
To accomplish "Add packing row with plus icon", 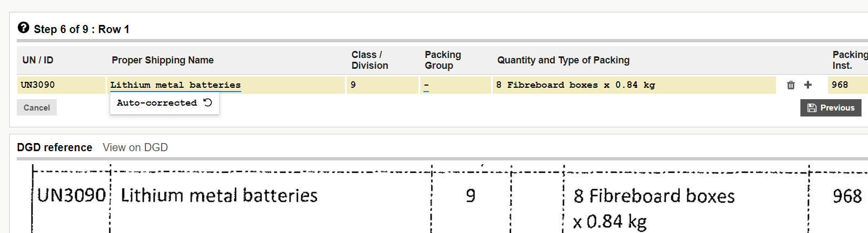I will point(808,85).
